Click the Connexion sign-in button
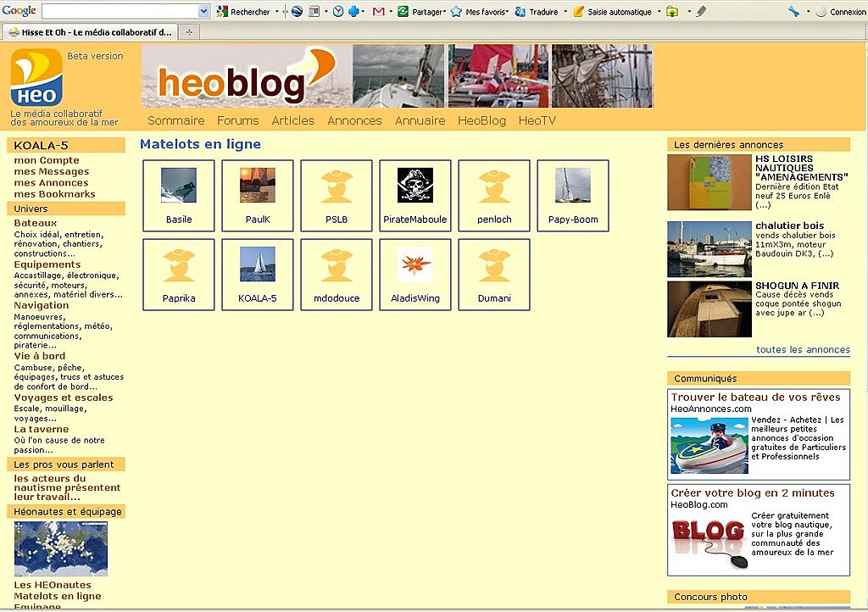 [841, 12]
